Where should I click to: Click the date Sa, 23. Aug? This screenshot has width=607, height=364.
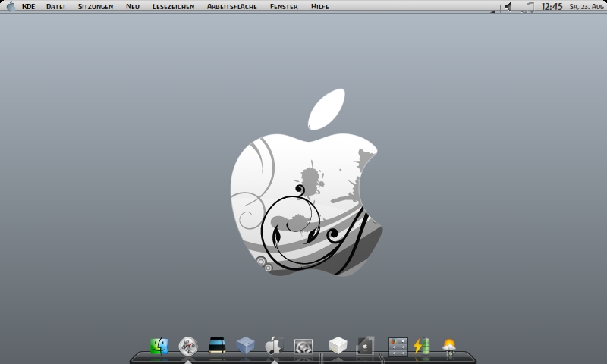click(586, 7)
